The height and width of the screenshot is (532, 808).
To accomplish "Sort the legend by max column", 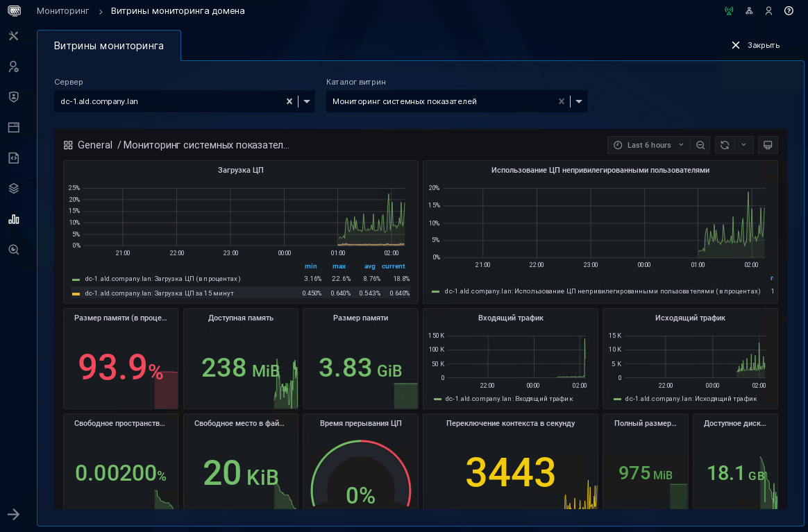I will pos(339,266).
